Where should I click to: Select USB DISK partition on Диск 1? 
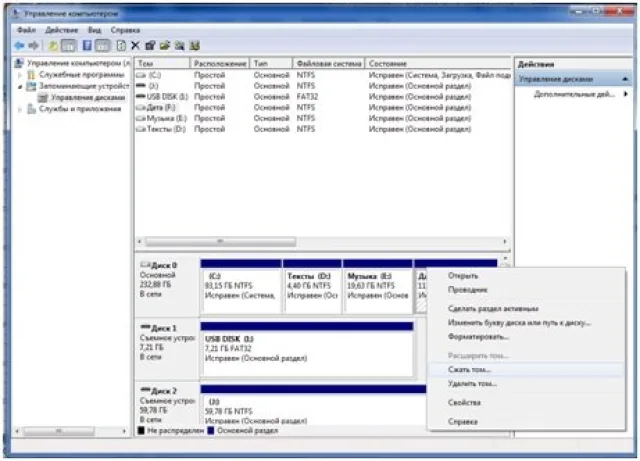click(307, 349)
